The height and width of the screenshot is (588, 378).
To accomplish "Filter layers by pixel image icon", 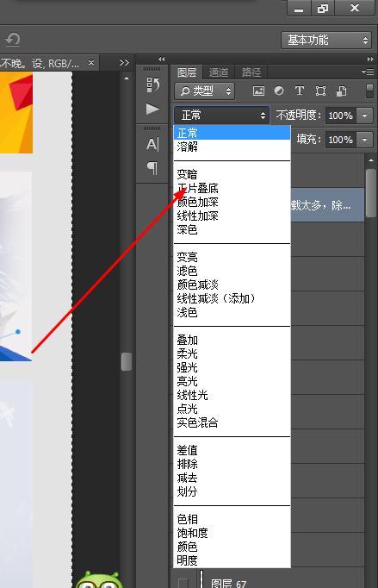I will pos(258,91).
